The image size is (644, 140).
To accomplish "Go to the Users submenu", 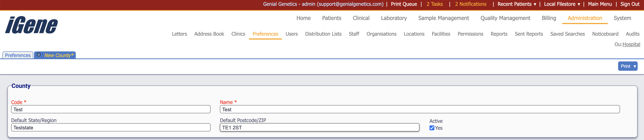I will [291, 34].
